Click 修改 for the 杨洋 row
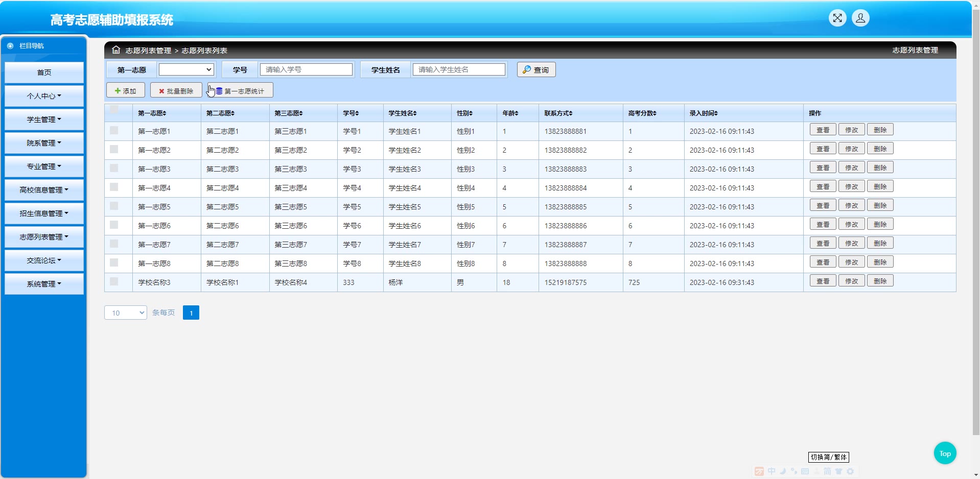Viewport: 980px width, 479px height. pyautogui.click(x=851, y=281)
